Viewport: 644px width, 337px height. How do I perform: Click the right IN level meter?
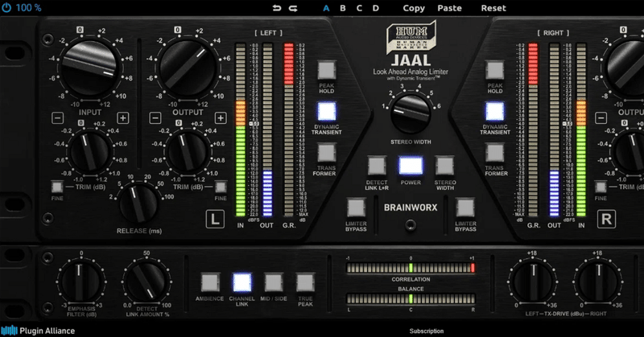pyautogui.click(x=581, y=129)
